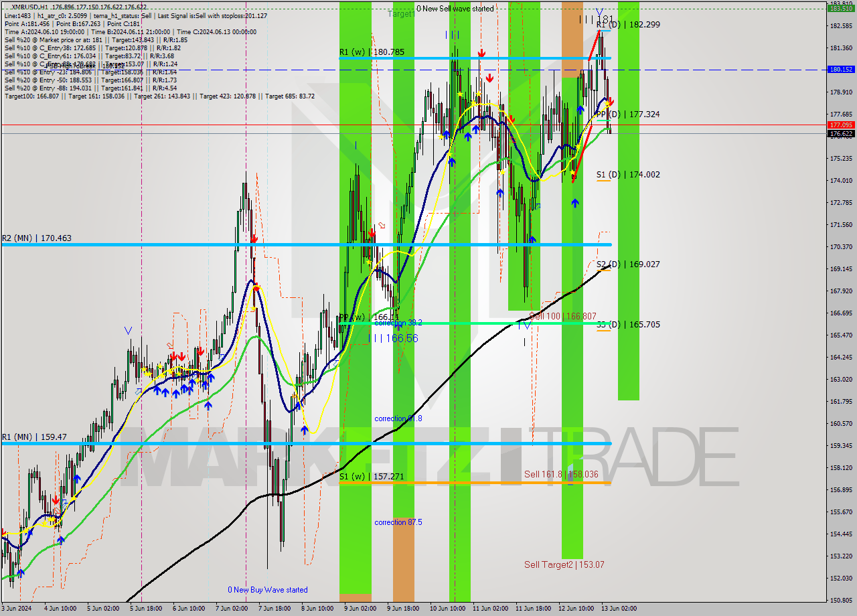
Task: Select the 'R2 (MN) | 170.463' resistance label
Action: pos(36,238)
